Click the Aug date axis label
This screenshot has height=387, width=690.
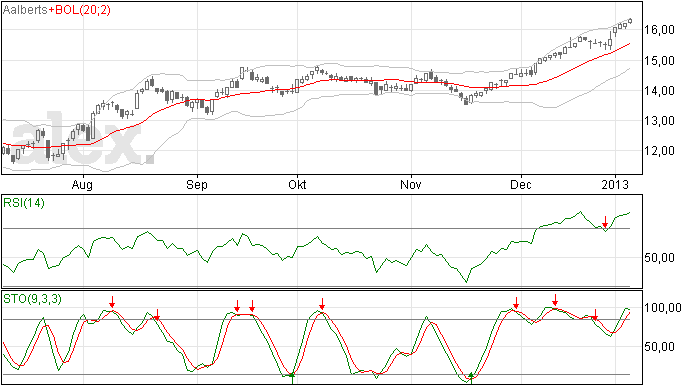click(x=82, y=184)
